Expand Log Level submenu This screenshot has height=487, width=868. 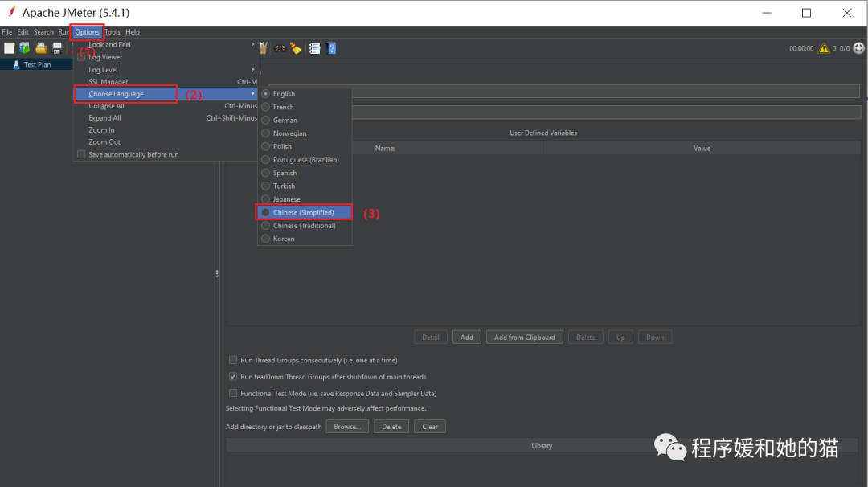166,70
